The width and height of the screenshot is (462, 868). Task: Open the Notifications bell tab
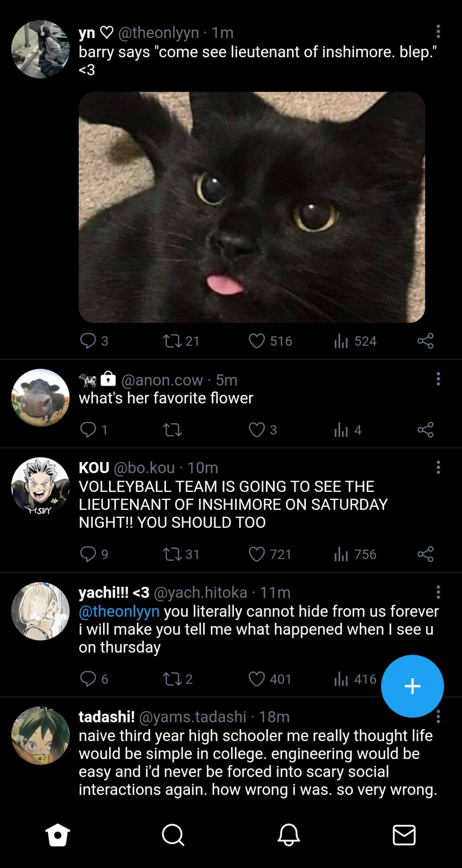coord(289,835)
